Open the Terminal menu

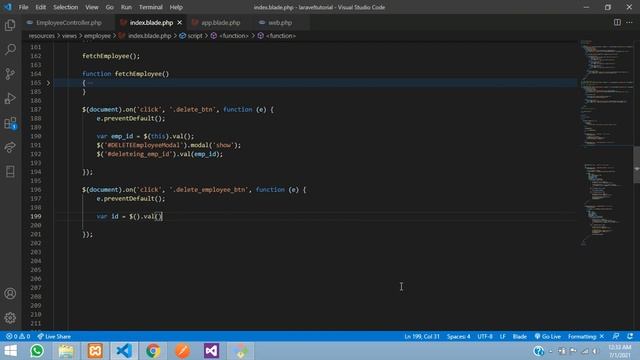[151, 7]
